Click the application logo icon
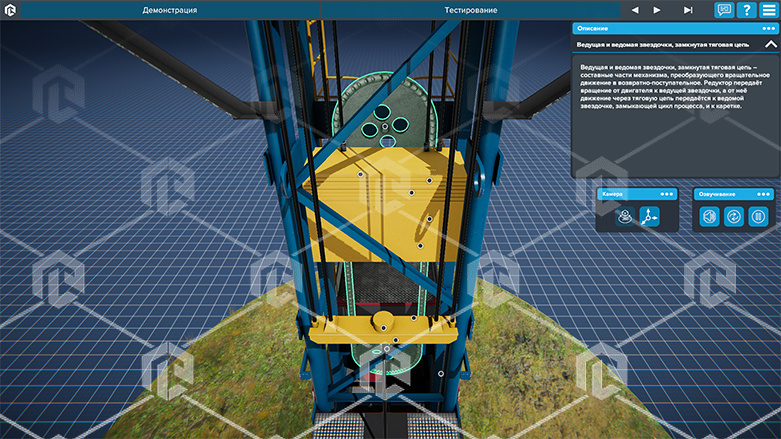The width and height of the screenshot is (781, 439). click(x=11, y=10)
